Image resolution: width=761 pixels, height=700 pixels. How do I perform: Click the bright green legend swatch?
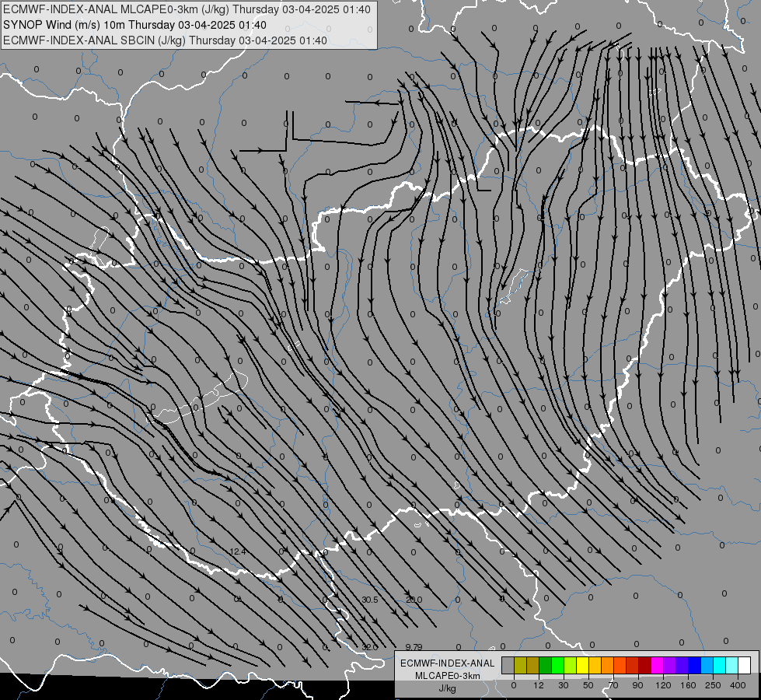pos(557,665)
